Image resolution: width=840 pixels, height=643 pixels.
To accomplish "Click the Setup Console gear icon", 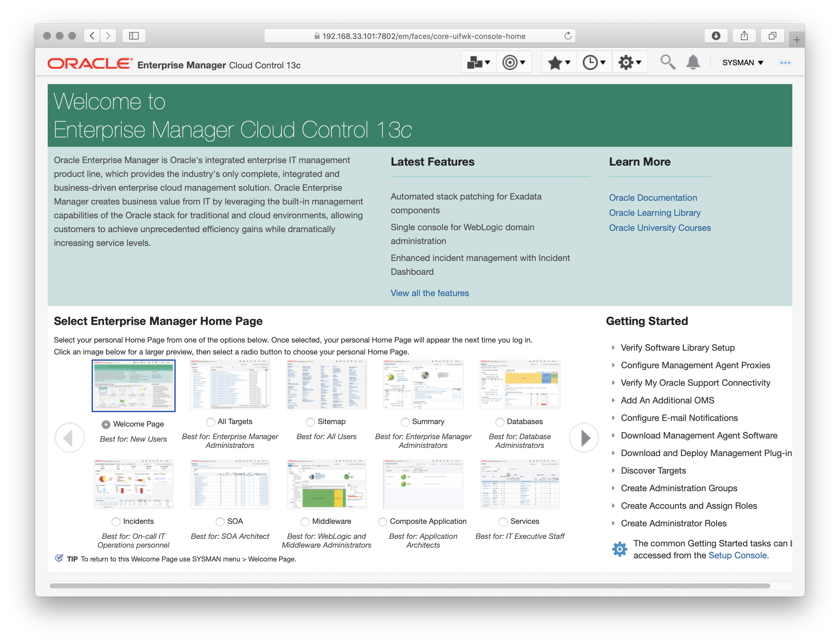I will (619, 549).
